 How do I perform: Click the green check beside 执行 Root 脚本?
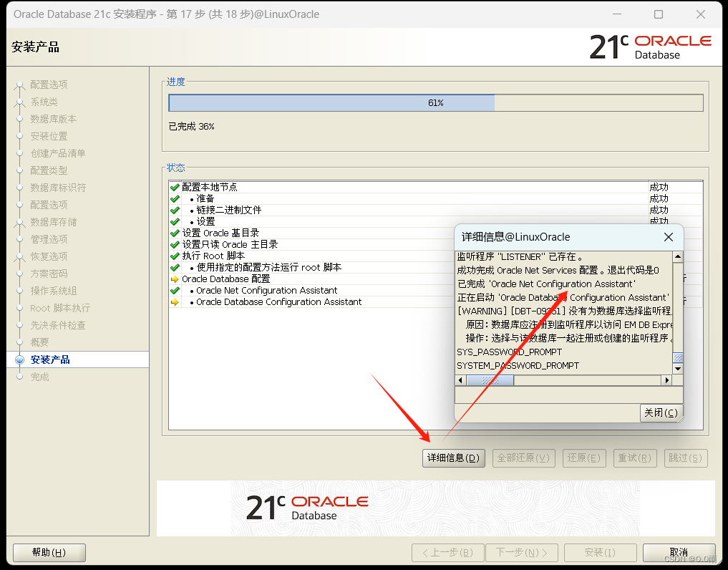click(174, 255)
